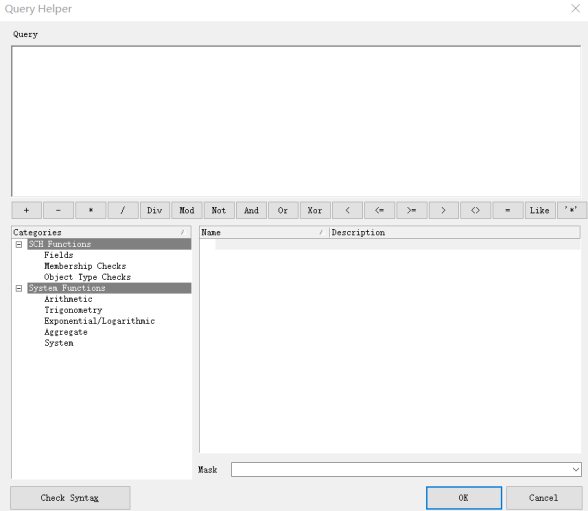This screenshot has width=588, height=511.
Task: Click into the Query text area
Action: coord(296,121)
